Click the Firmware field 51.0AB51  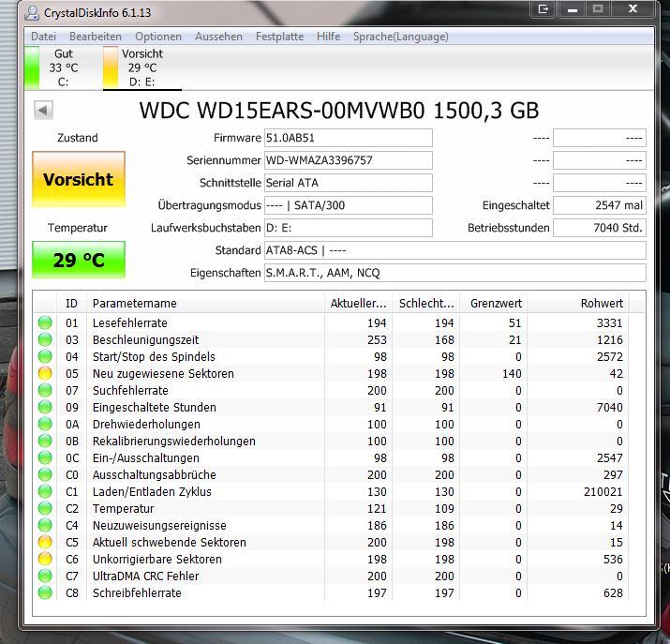349,138
